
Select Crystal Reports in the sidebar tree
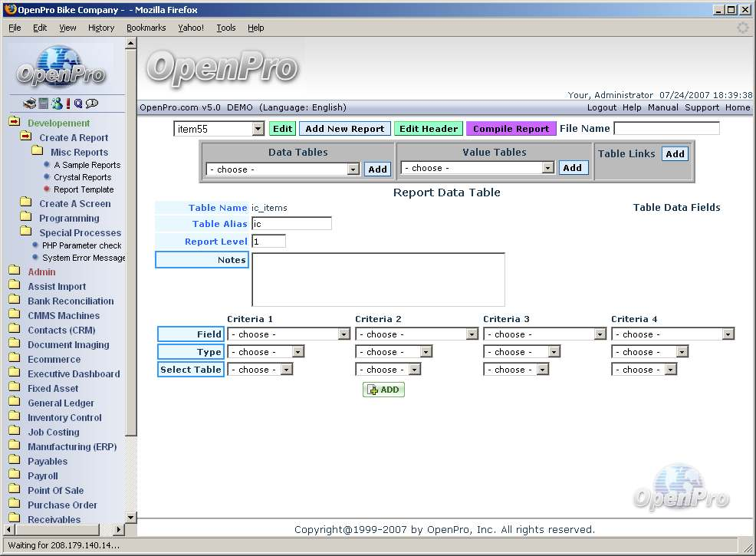82,177
